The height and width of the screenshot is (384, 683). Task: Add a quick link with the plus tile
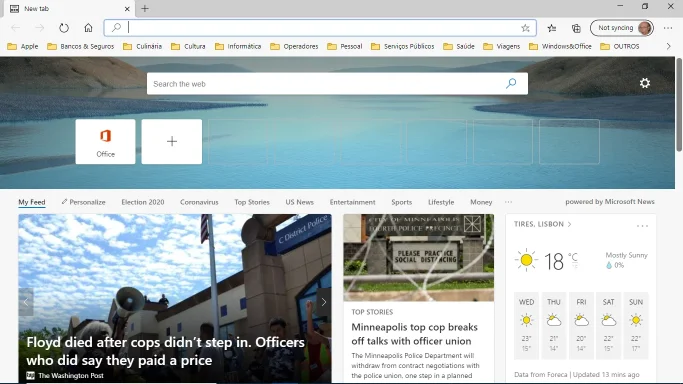(172, 141)
